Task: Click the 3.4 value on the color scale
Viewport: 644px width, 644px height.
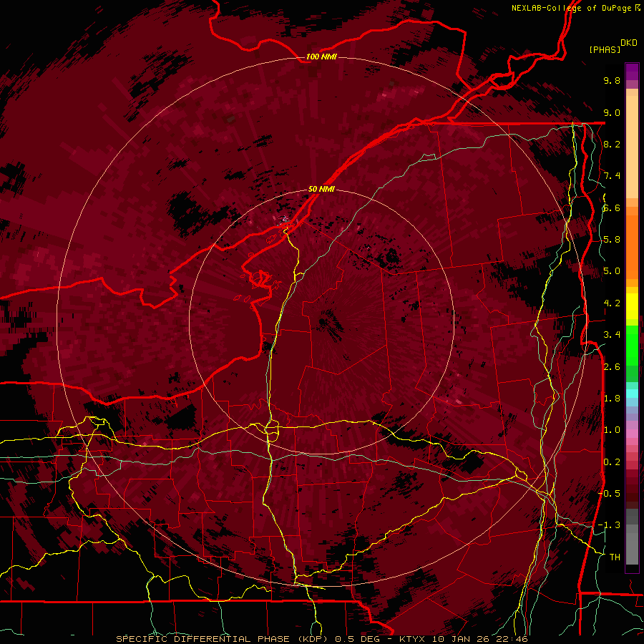Action: pyautogui.click(x=612, y=335)
